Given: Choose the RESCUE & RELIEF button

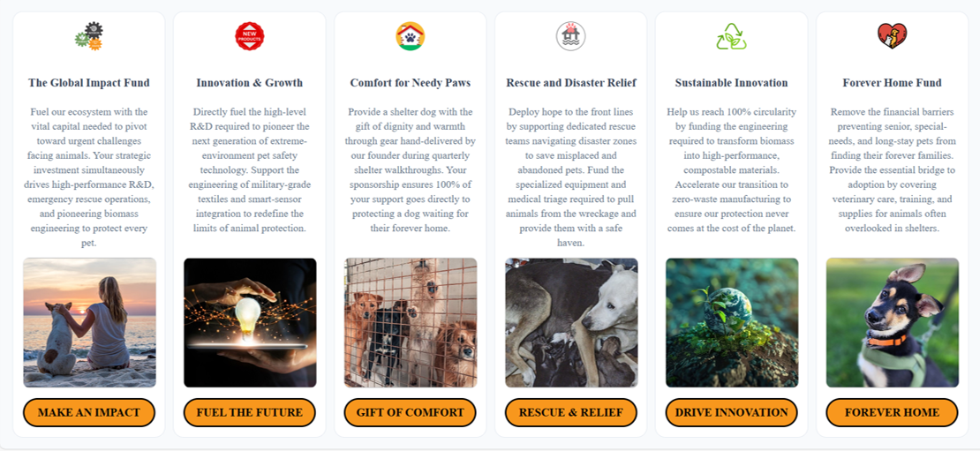Looking at the screenshot, I should coord(570,412).
